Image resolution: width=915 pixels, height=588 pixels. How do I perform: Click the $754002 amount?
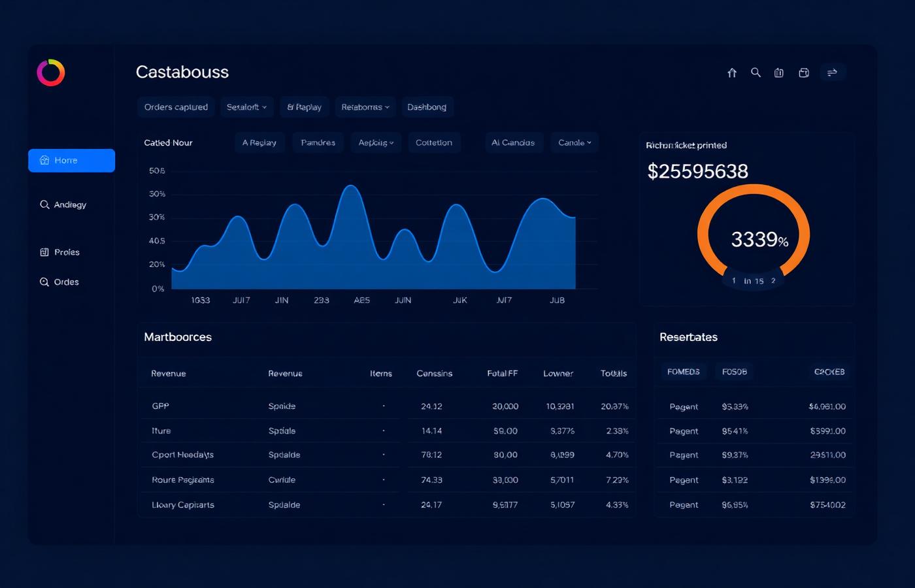coord(828,505)
